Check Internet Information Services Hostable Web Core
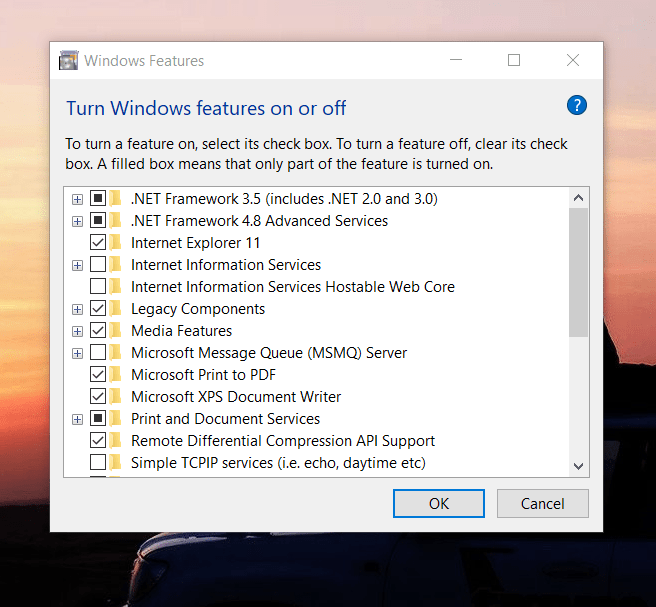 (98, 287)
